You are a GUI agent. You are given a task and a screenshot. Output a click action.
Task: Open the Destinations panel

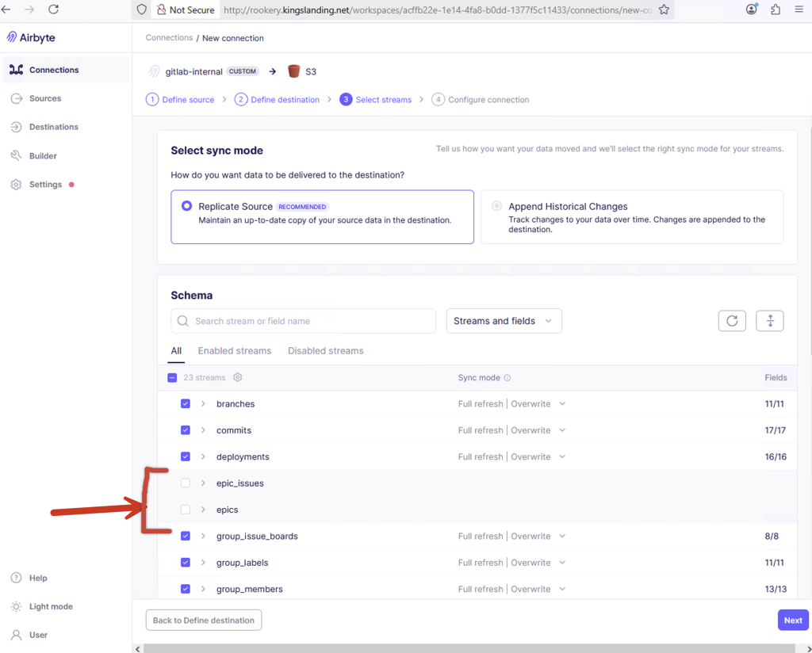tap(56, 126)
